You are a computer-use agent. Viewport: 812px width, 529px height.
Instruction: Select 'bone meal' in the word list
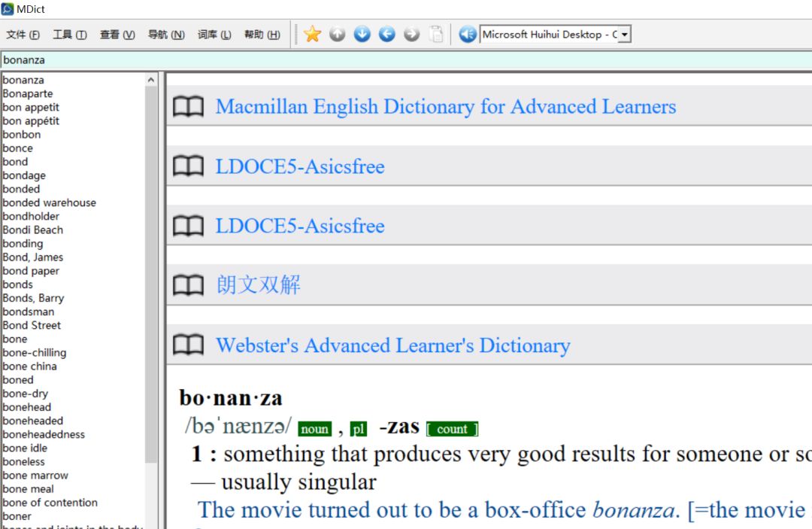coord(28,489)
